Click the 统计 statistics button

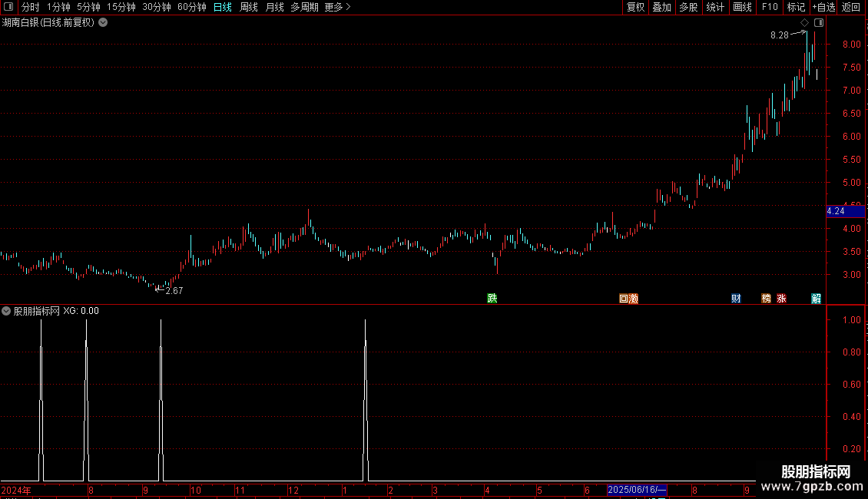point(715,7)
